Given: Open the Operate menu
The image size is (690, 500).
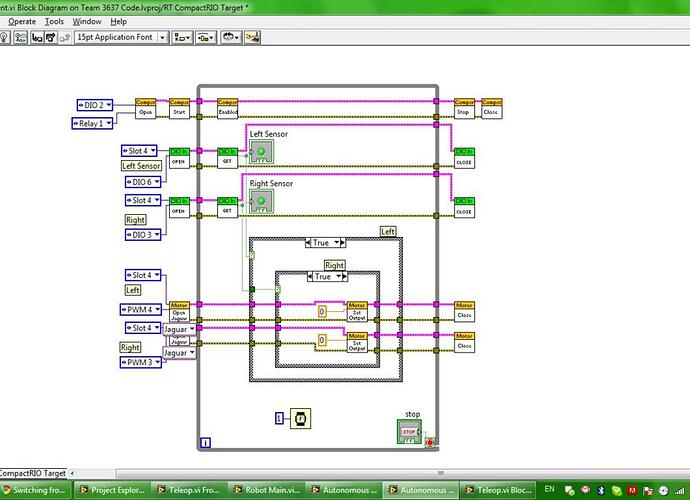Looking at the screenshot, I should (x=22, y=21).
